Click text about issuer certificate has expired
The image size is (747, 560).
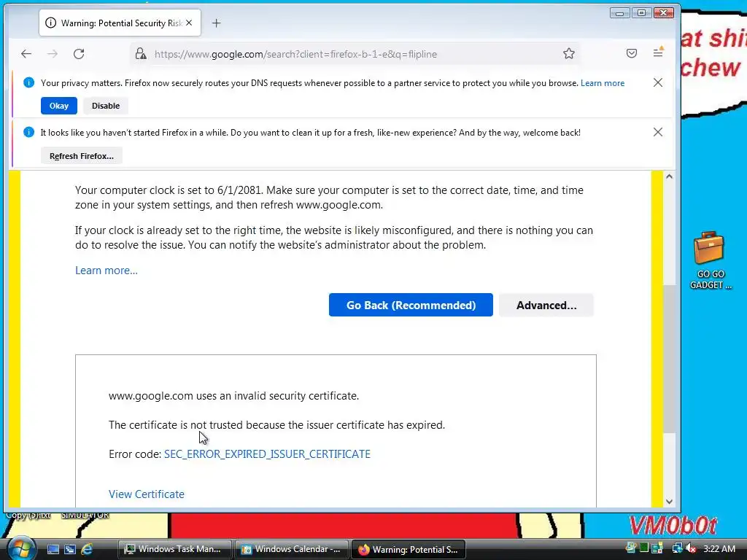pos(276,425)
